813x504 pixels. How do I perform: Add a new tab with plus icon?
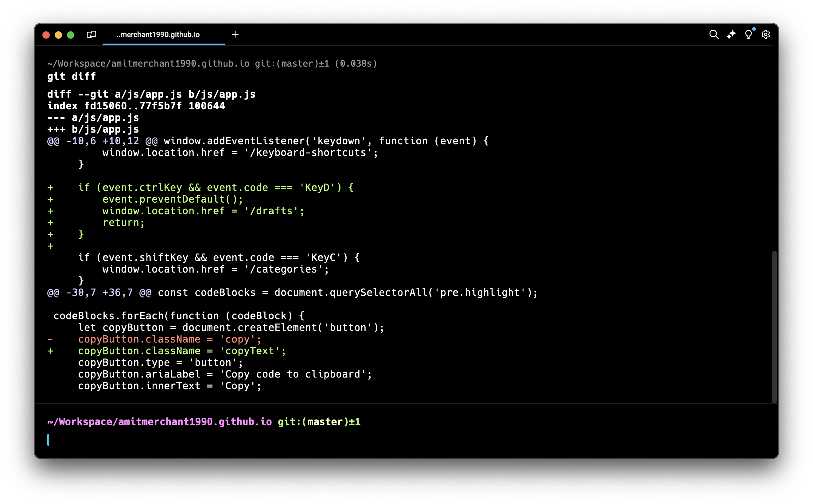tap(235, 34)
